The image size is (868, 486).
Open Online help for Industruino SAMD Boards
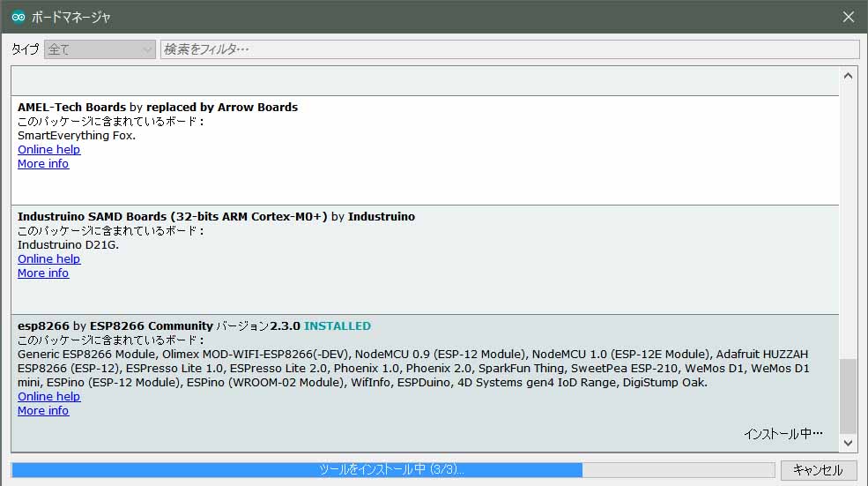[x=48, y=258]
